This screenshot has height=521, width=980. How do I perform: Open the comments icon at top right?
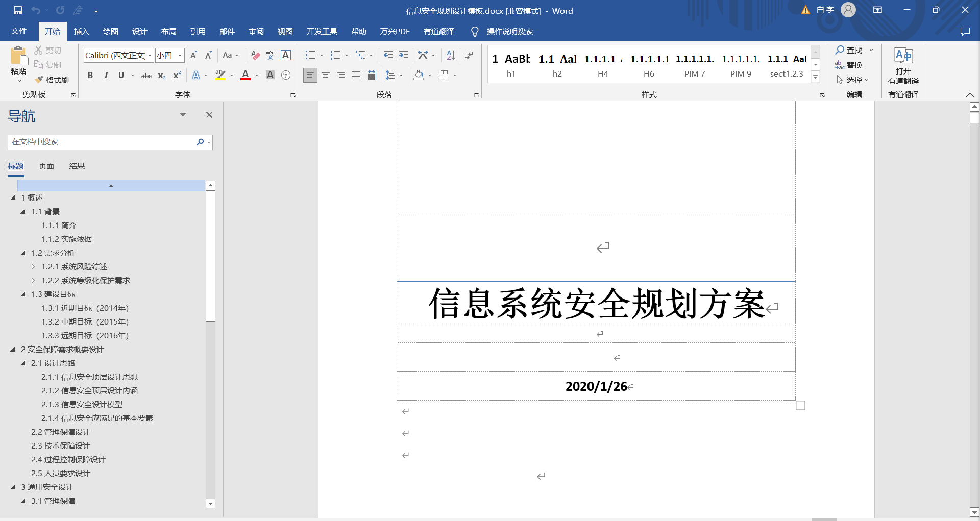[965, 32]
